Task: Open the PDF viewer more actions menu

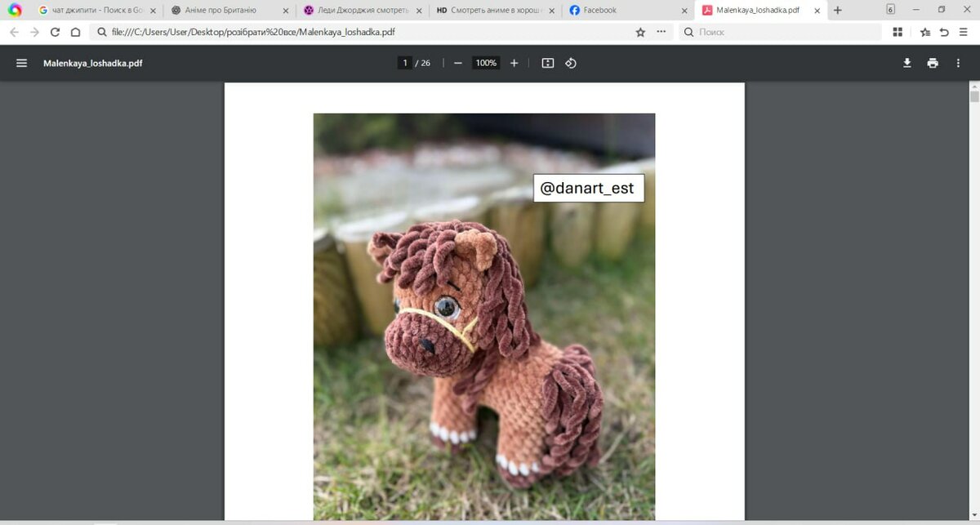Action: pos(958,63)
